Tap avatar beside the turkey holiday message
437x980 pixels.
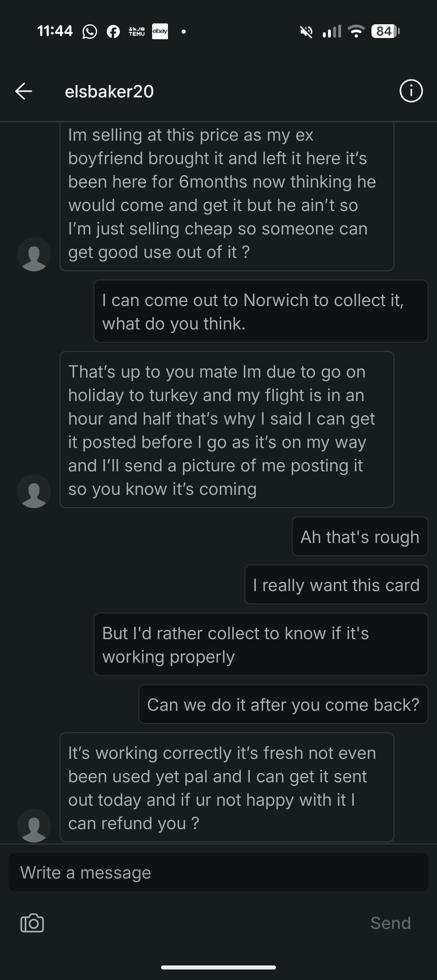click(x=34, y=491)
